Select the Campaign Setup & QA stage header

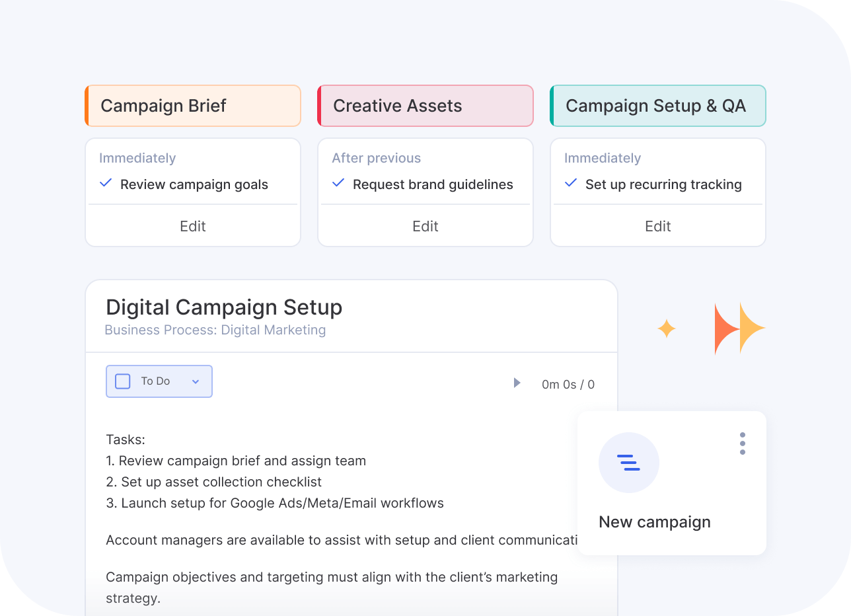[658, 106]
